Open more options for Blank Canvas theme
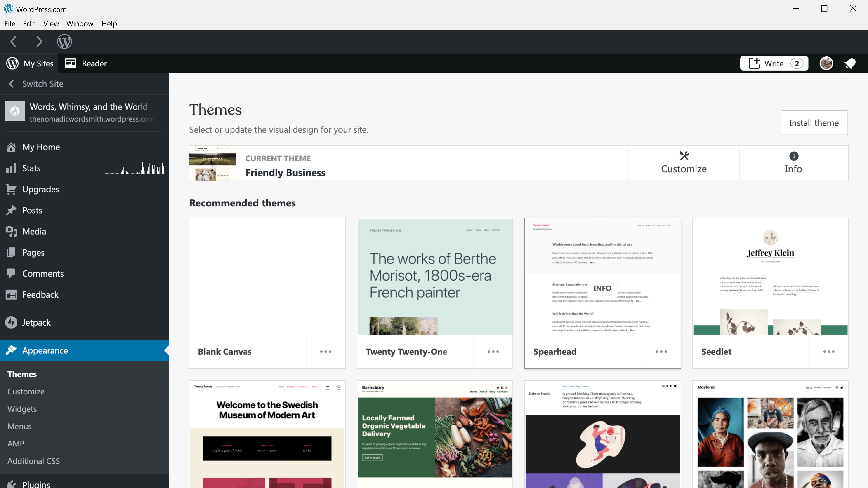Image resolution: width=868 pixels, height=488 pixels. (x=325, y=351)
